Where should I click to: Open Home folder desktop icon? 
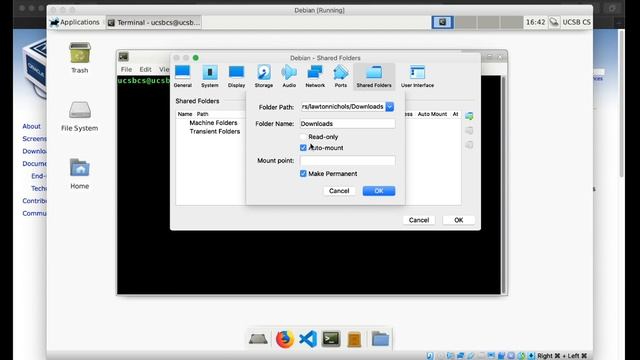[80, 174]
